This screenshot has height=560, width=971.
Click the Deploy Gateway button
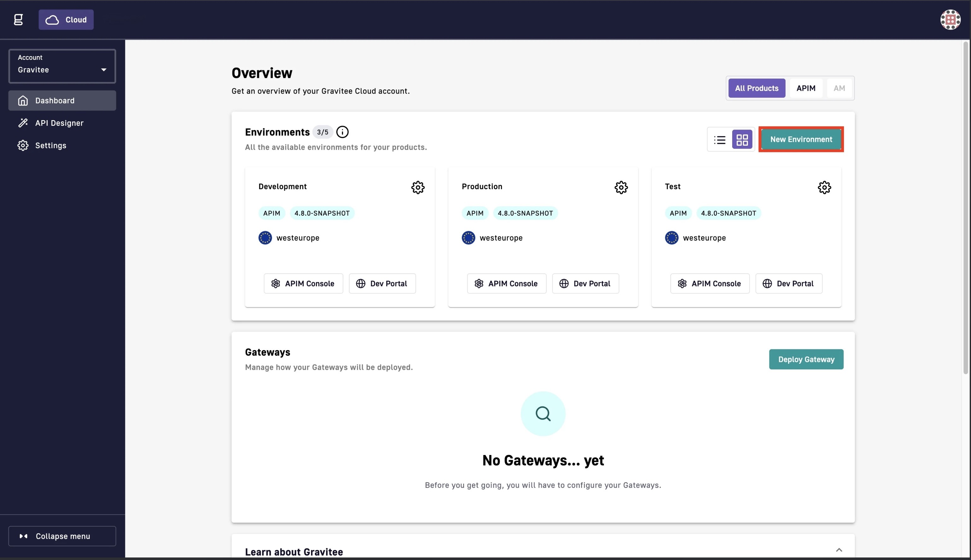[806, 359]
